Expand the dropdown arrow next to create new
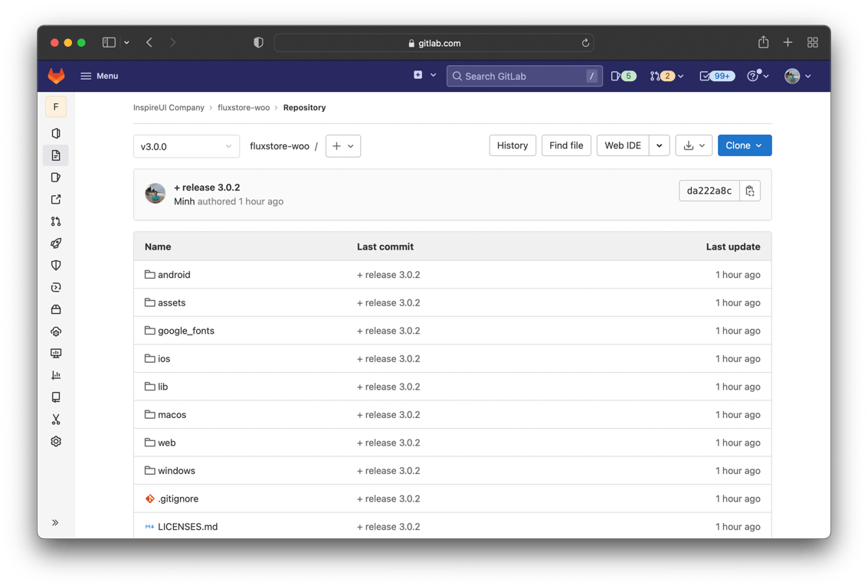 [433, 75]
